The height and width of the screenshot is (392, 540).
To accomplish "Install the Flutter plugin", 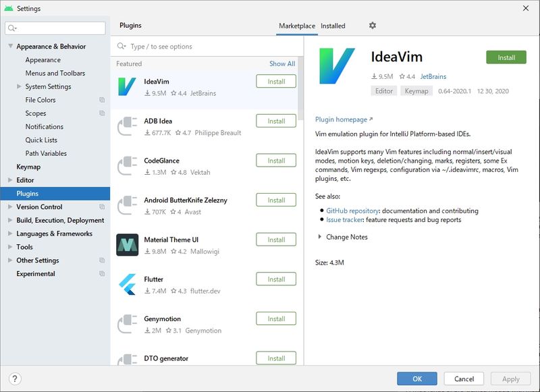I will coord(276,279).
